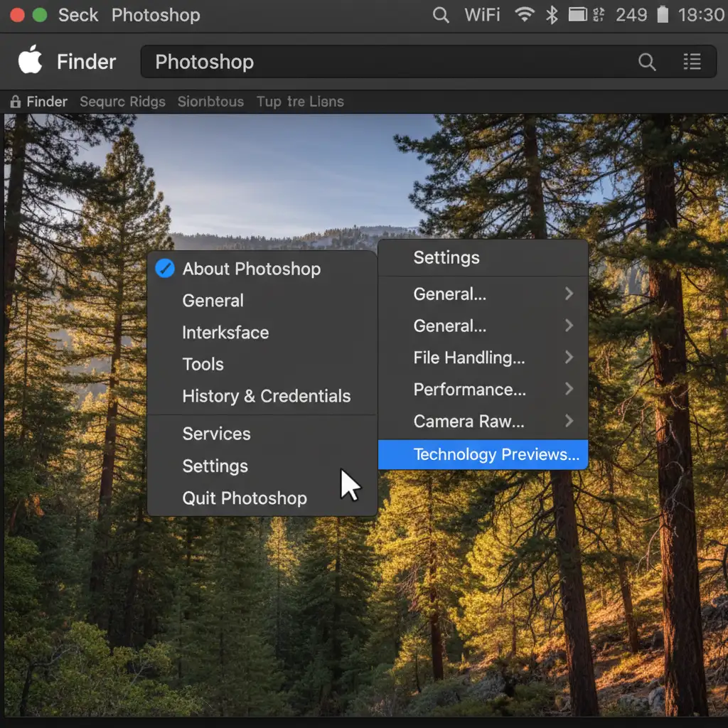Screen dimensions: 728x728
Task: Open History & Credentials menu entry
Action: 266,396
